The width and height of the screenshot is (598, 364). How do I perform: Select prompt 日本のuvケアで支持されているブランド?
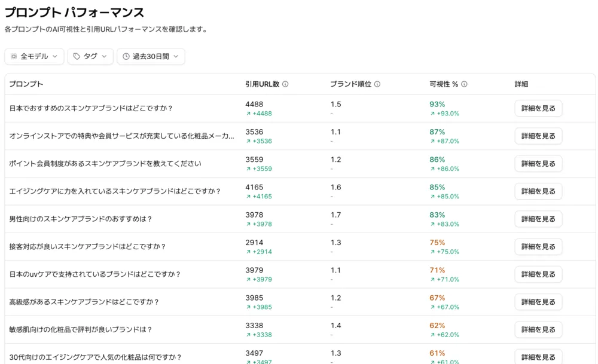[x=94, y=274]
